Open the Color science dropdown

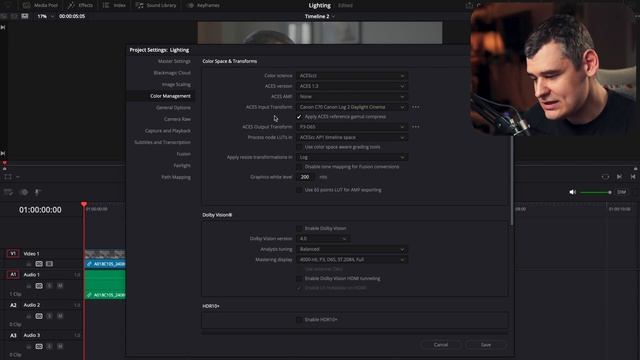click(351, 76)
